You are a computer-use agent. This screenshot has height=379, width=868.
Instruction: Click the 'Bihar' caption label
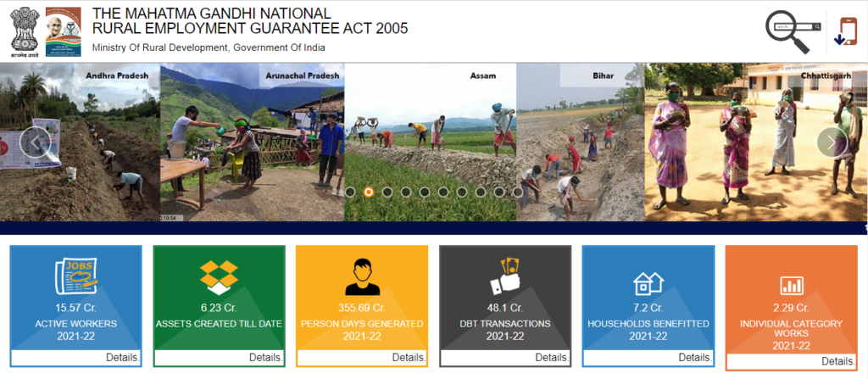(x=603, y=75)
